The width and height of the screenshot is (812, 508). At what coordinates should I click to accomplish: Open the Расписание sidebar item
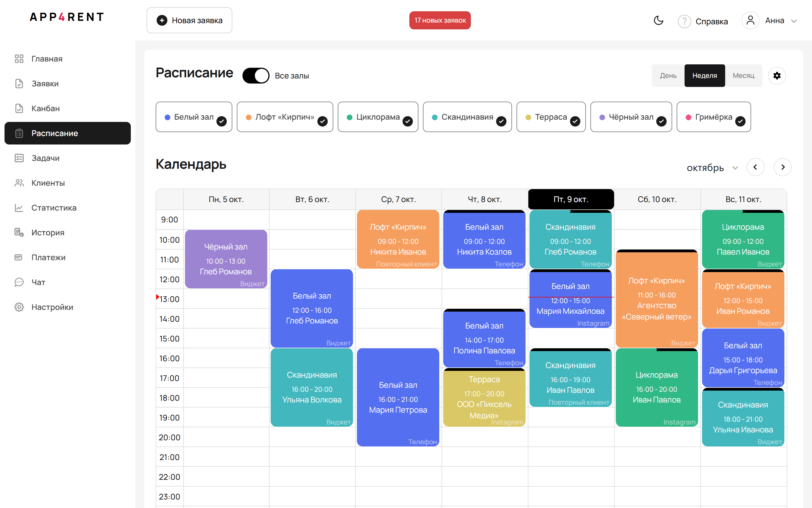(67, 133)
